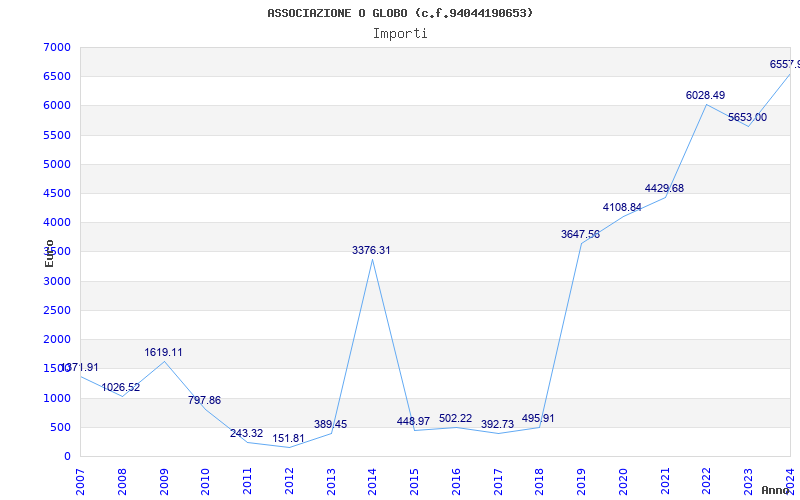Click the 2015 year label
Screen dimensions: 800x500
click(414, 482)
